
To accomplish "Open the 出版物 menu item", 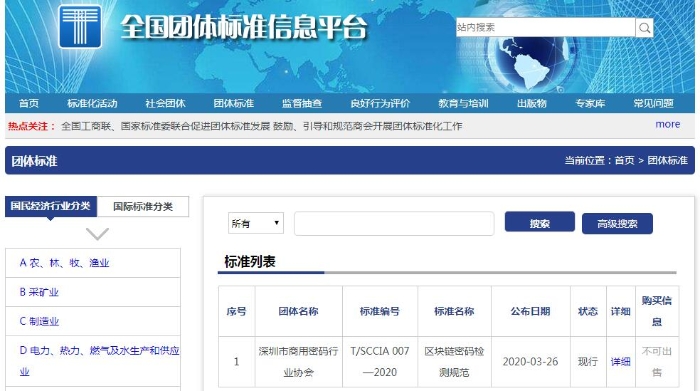I will [x=532, y=104].
